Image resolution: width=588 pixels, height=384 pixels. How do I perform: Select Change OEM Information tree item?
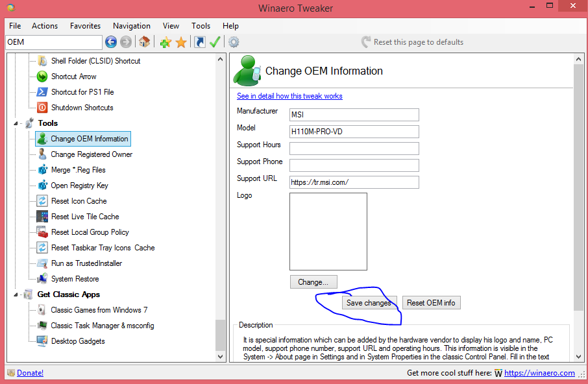[x=83, y=139]
